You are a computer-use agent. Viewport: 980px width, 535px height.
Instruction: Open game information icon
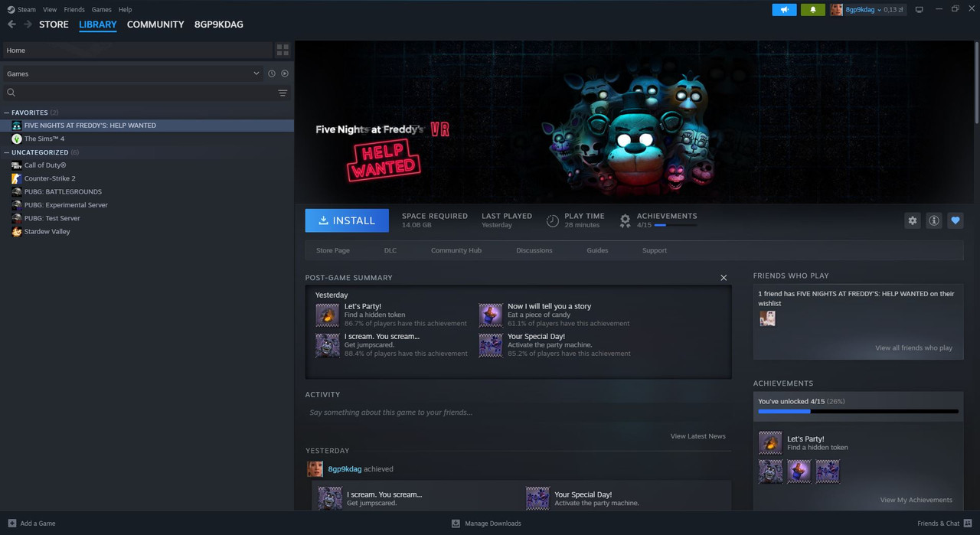[933, 220]
